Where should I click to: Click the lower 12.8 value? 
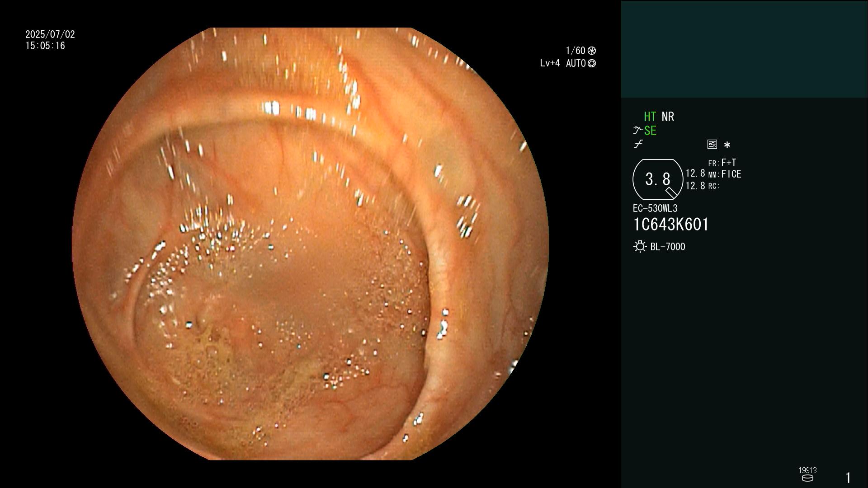[x=695, y=186]
